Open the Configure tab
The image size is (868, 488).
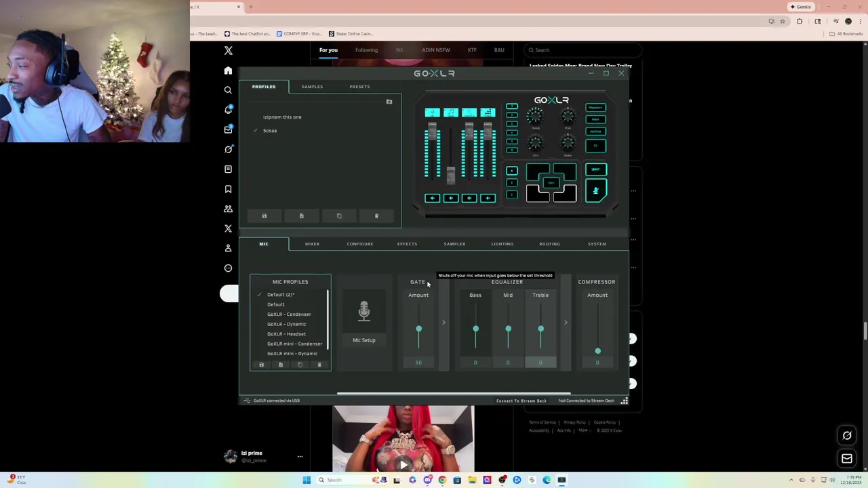pos(360,244)
